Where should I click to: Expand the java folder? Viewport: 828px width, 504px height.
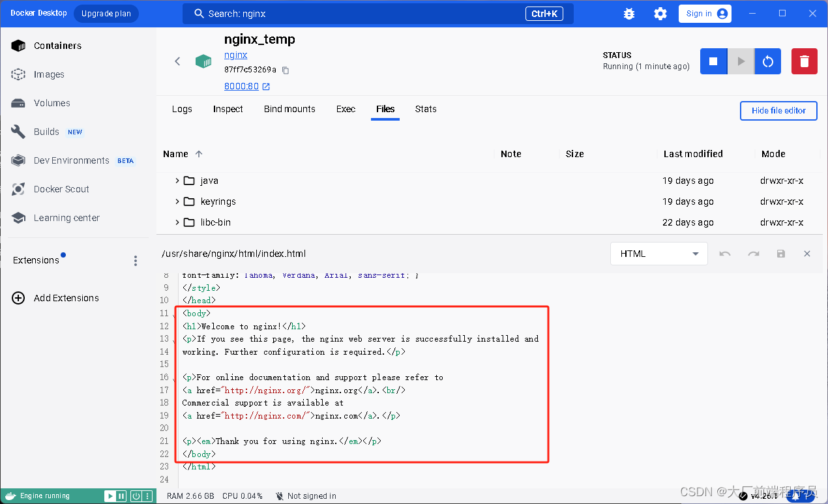[177, 181]
